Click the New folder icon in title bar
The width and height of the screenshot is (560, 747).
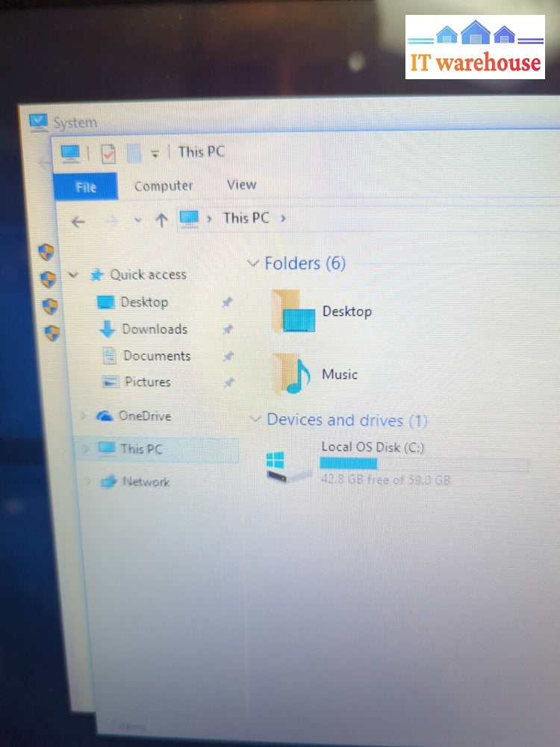pos(134,153)
